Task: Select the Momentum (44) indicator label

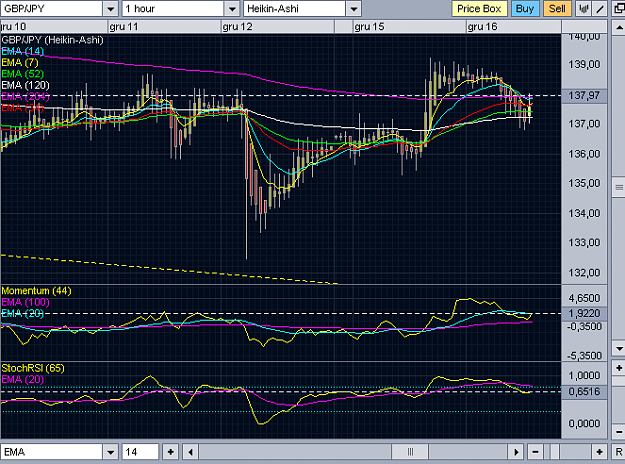Action: [36, 291]
